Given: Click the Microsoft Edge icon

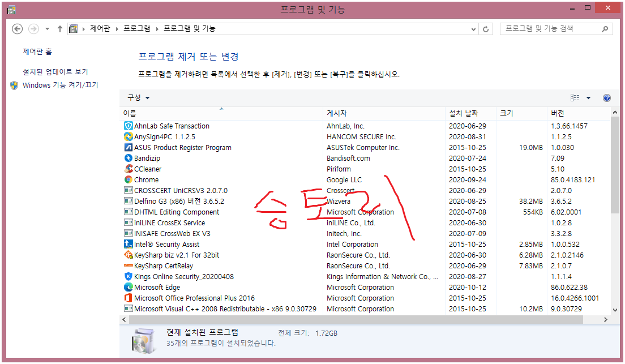Looking at the screenshot, I should (129, 288).
